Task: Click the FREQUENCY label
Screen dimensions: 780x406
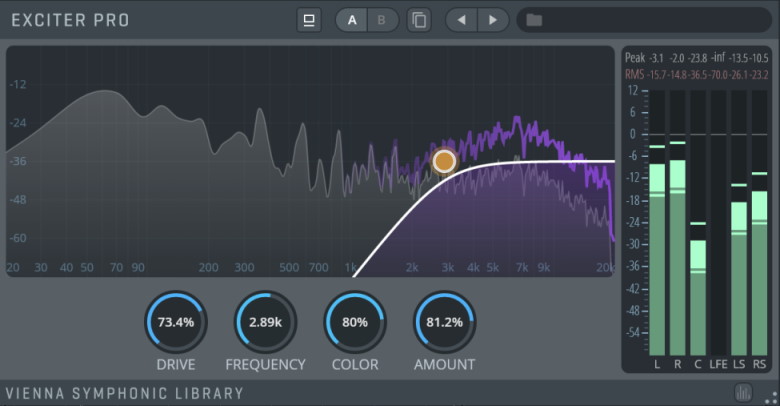Action: (x=265, y=365)
